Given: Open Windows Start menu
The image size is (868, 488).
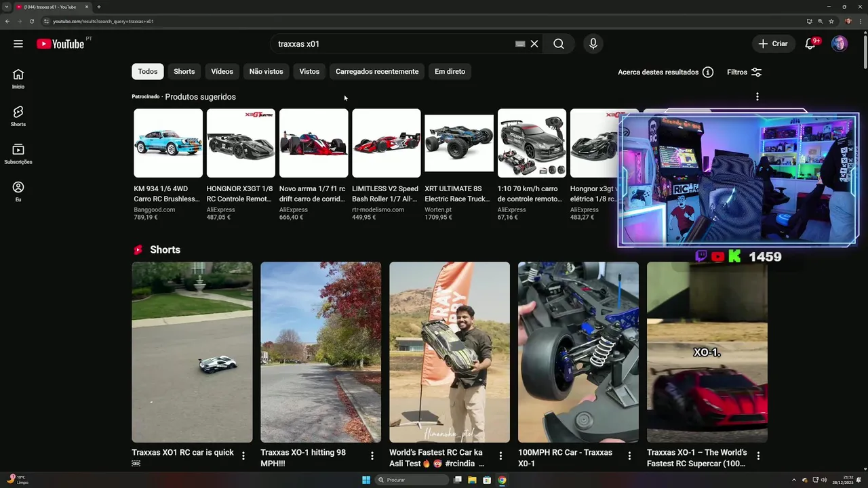Looking at the screenshot, I should click(x=366, y=480).
